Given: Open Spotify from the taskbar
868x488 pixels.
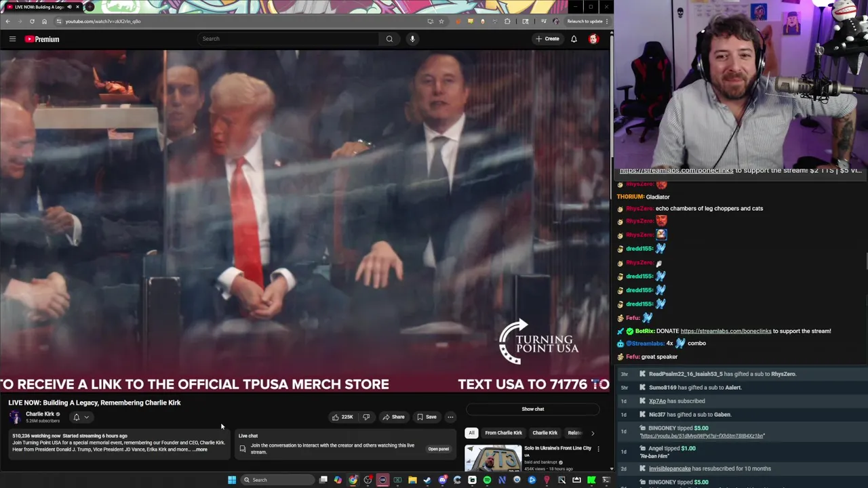Looking at the screenshot, I should point(487,480).
